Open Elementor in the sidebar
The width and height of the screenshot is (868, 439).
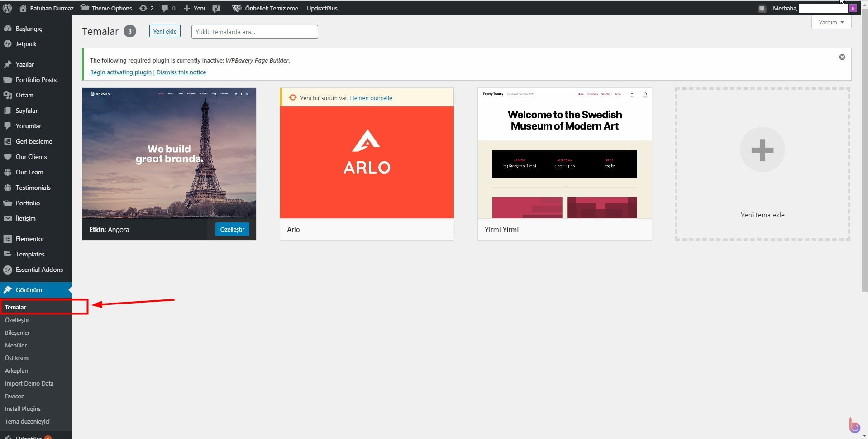pos(36,239)
